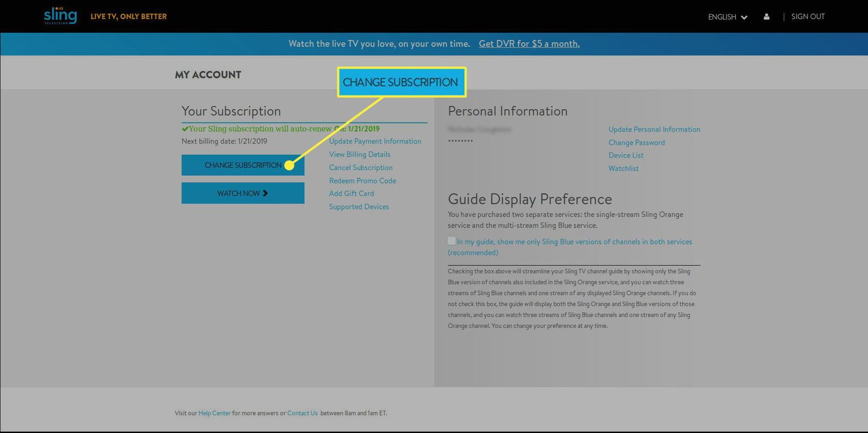Expand the English language dropdown
The width and height of the screenshot is (868, 433).
click(727, 17)
